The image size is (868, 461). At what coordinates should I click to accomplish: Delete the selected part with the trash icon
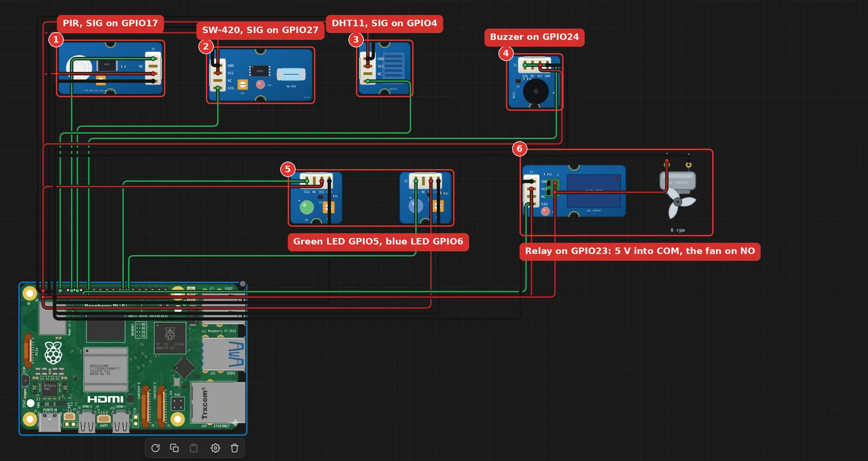[x=234, y=448]
